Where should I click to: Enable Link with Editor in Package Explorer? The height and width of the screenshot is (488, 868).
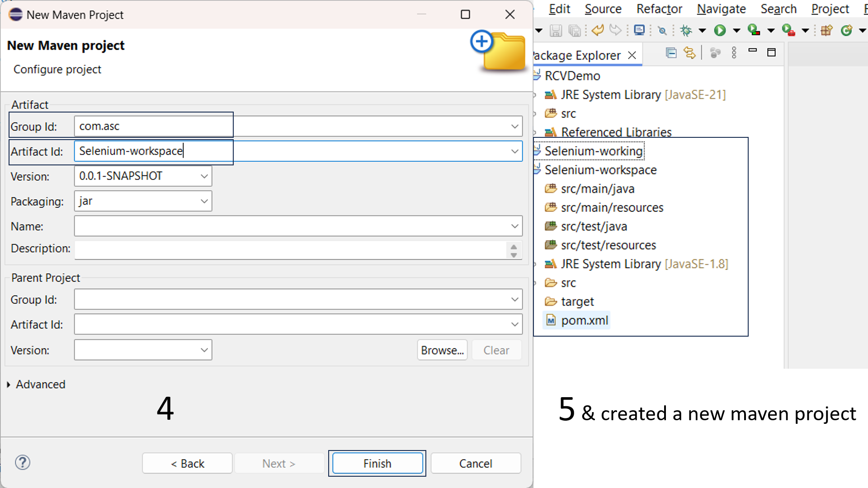coord(689,52)
